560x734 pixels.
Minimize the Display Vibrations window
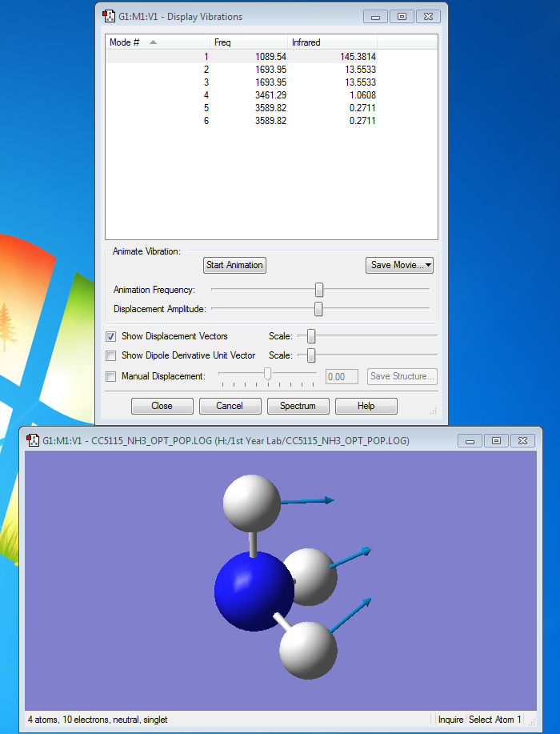point(375,16)
